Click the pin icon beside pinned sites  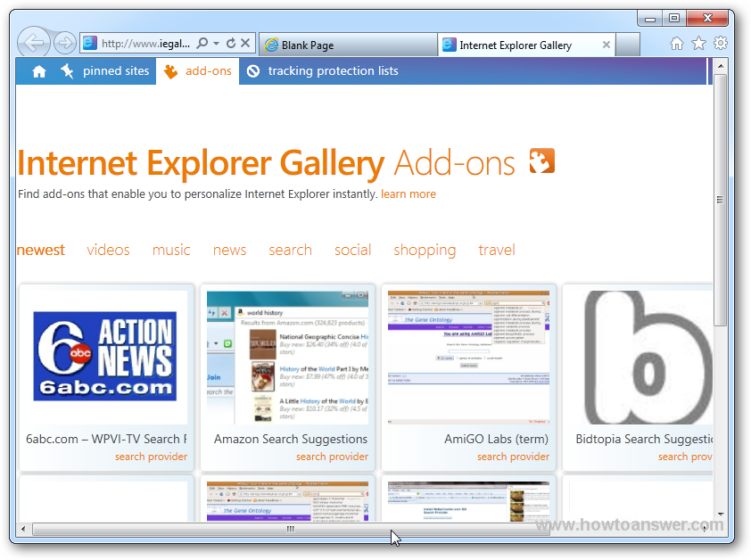(67, 71)
